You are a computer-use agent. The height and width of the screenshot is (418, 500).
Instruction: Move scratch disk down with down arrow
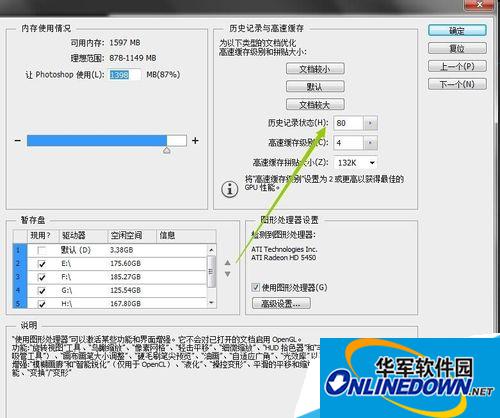228,274
